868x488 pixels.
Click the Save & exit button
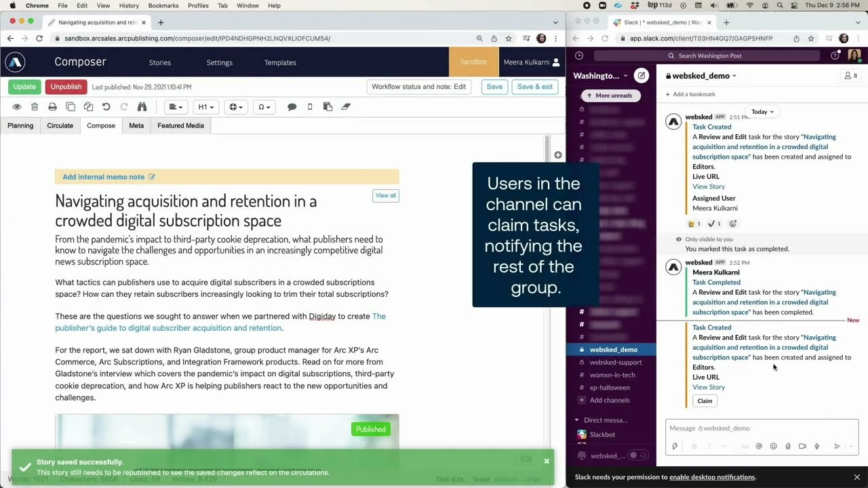(534, 87)
